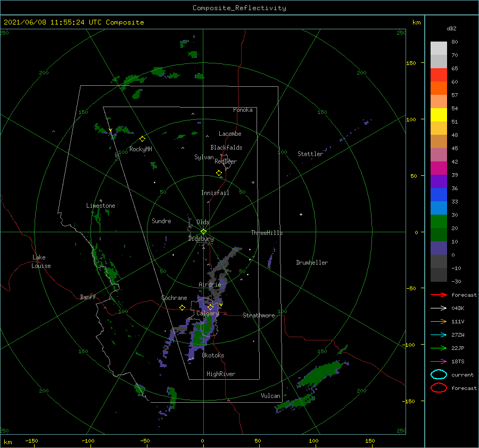The height and width of the screenshot is (448, 479).
Task: Click the Okotoks city label
Action: coord(213,355)
